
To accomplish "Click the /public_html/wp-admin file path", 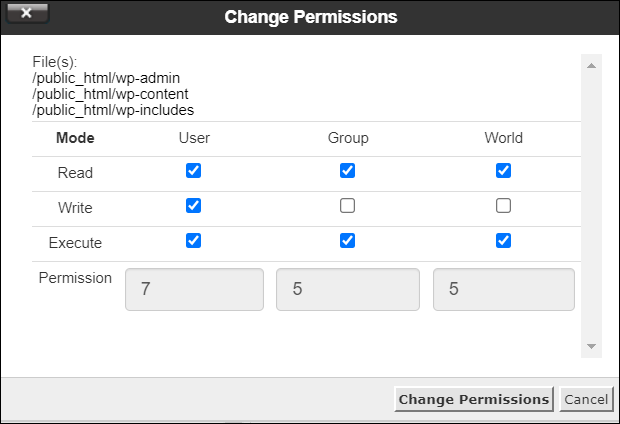I will [x=106, y=77].
